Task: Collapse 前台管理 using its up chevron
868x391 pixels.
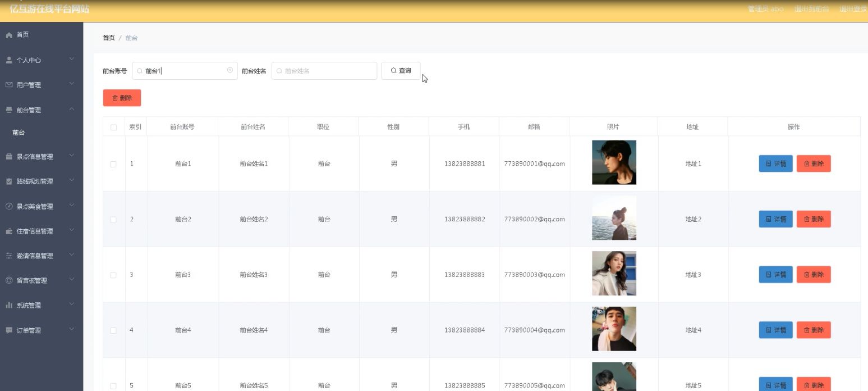Action: pyautogui.click(x=72, y=109)
